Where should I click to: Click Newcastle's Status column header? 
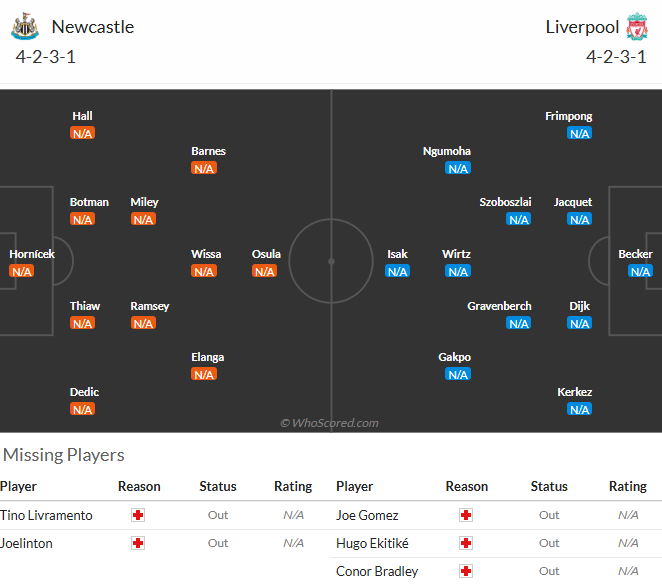click(217, 486)
